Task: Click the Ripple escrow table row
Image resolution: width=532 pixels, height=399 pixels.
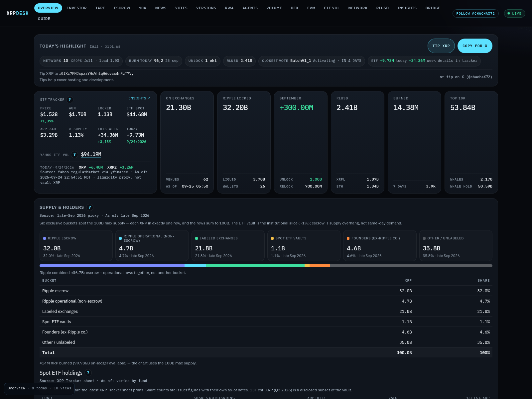Action: (266, 291)
